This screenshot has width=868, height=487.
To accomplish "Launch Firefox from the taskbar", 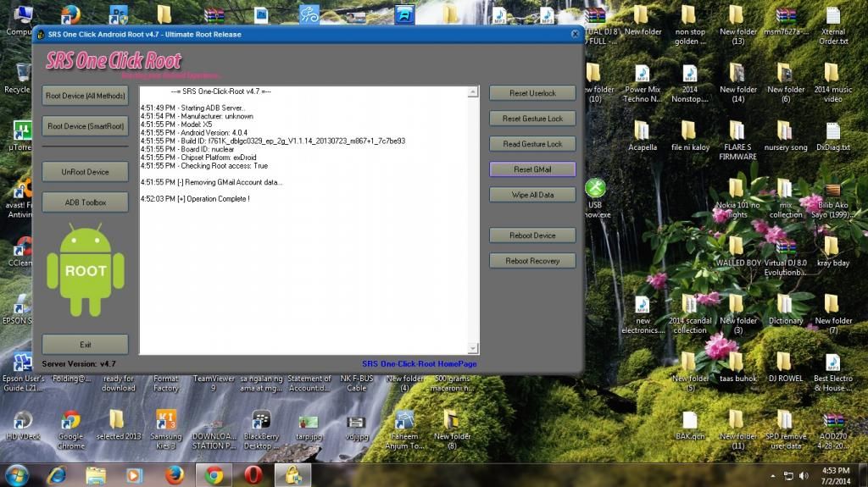I will pyautogui.click(x=175, y=474).
